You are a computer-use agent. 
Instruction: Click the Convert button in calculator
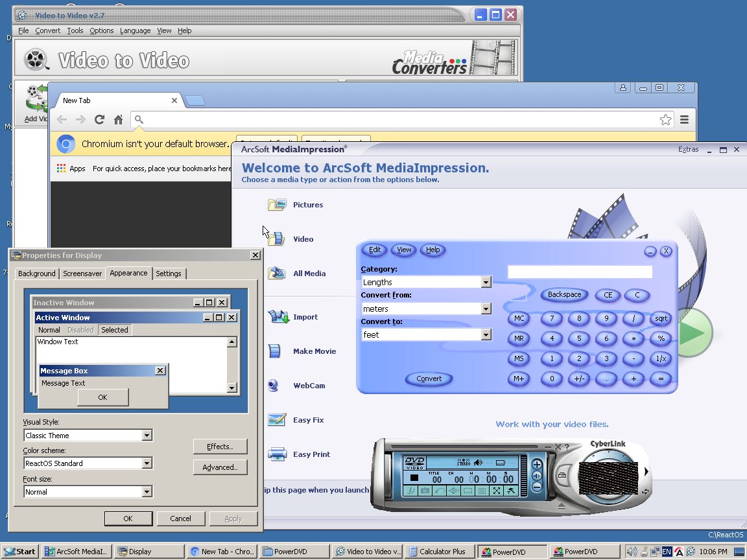(429, 379)
